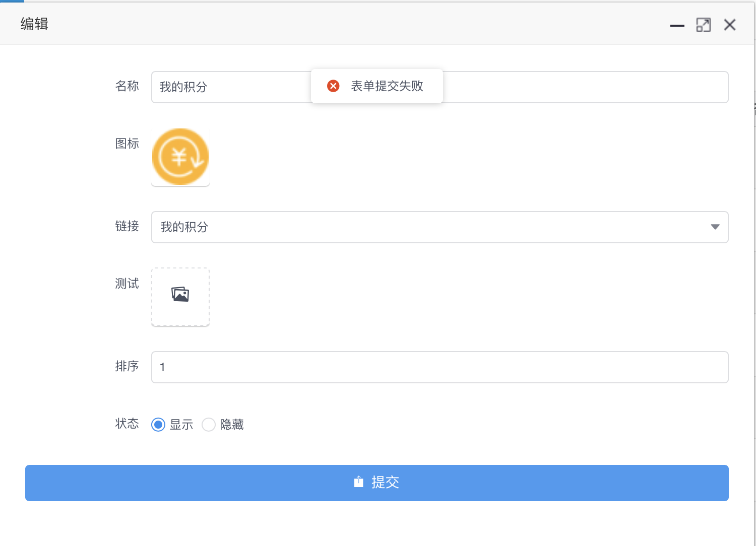
Task: Maximize the 编辑 dialog window
Action: click(704, 25)
